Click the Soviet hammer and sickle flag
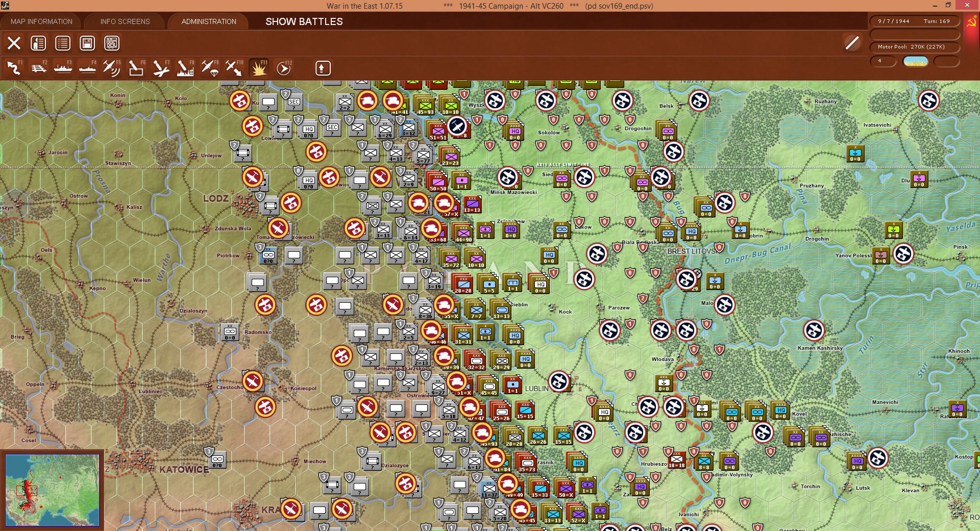Screen dimensions: 980x531 [971, 22]
